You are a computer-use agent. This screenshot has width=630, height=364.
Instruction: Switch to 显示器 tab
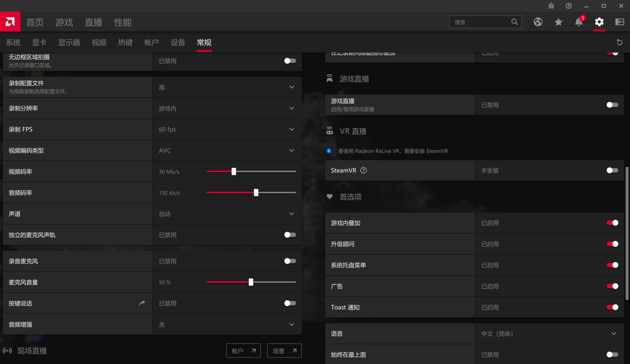(x=69, y=42)
